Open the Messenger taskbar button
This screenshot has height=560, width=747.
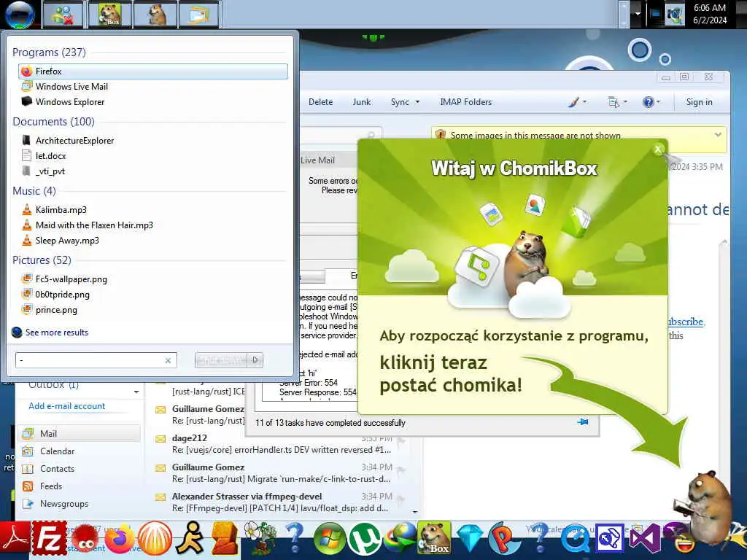click(63, 15)
